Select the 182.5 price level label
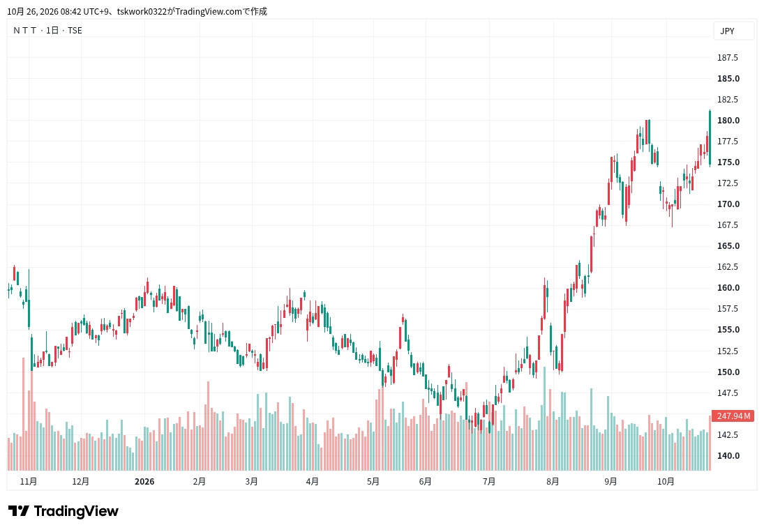 [x=728, y=99]
